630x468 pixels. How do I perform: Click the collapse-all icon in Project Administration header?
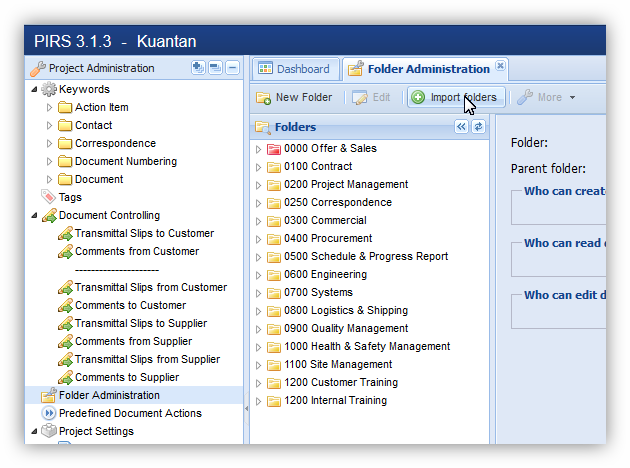coord(215,67)
